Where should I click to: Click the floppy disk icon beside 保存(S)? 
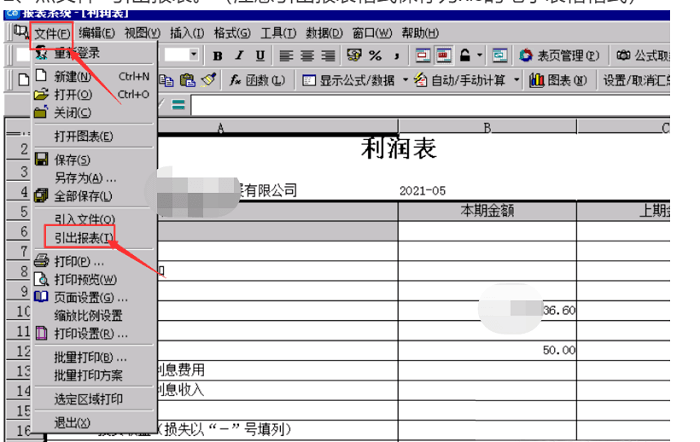41,159
